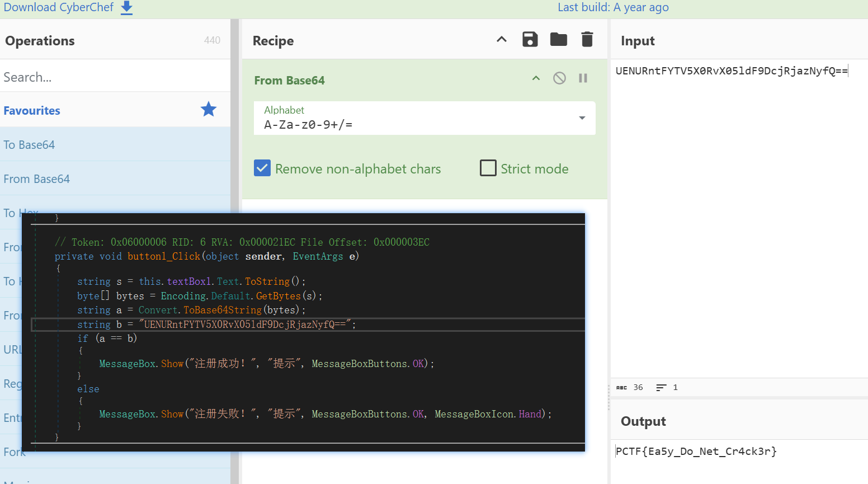Uncheck Remove non-alphabet chars
This screenshot has width=868, height=484.
tap(262, 168)
